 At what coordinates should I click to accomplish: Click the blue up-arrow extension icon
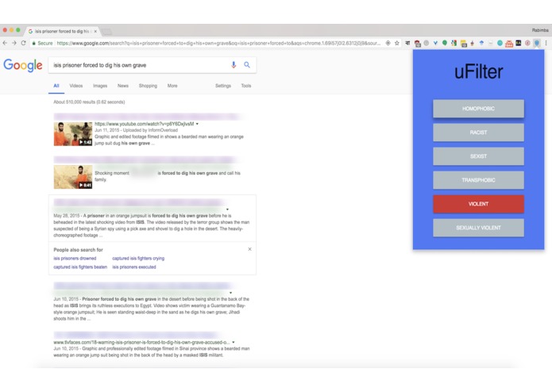481,43
